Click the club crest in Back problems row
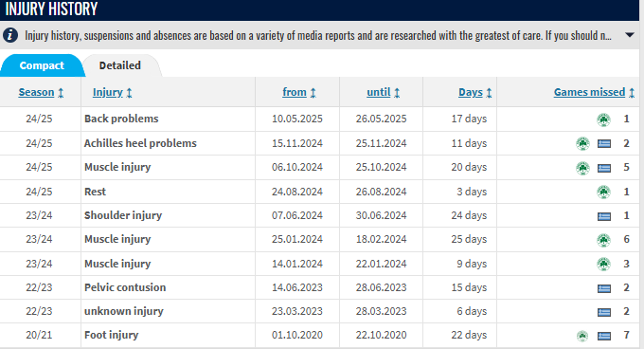The image size is (644, 349). (x=603, y=119)
